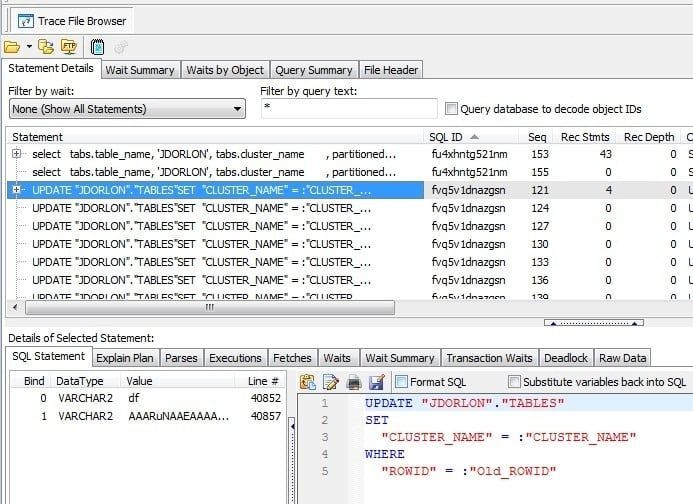Open the Deadlock tab
Viewport: 693px width, 504px height.
click(x=566, y=358)
